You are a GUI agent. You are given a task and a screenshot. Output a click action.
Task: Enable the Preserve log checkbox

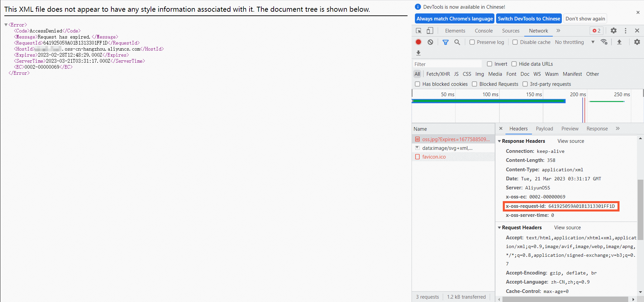tap(472, 42)
